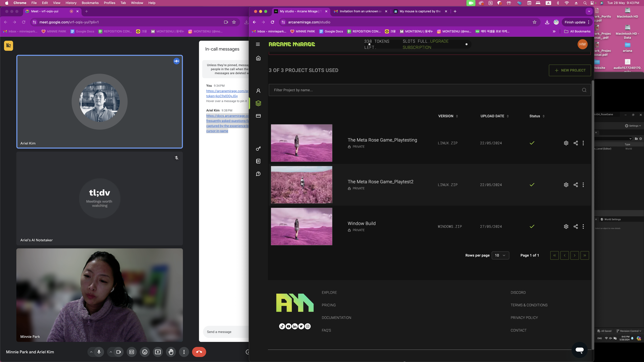This screenshot has height=362, width=644.
Task: Click the search icon in project filter
Action: pyautogui.click(x=584, y=90)
